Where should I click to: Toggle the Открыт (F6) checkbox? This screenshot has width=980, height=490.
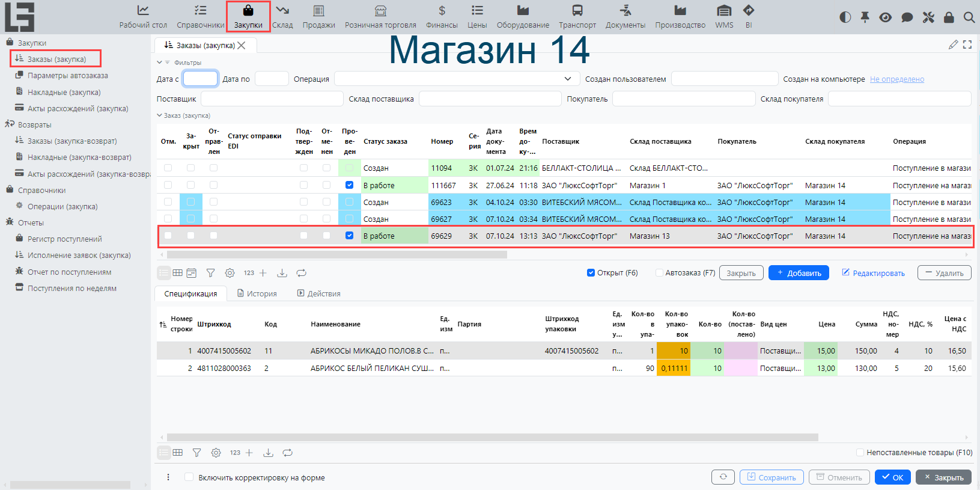[x=591, y=273]
